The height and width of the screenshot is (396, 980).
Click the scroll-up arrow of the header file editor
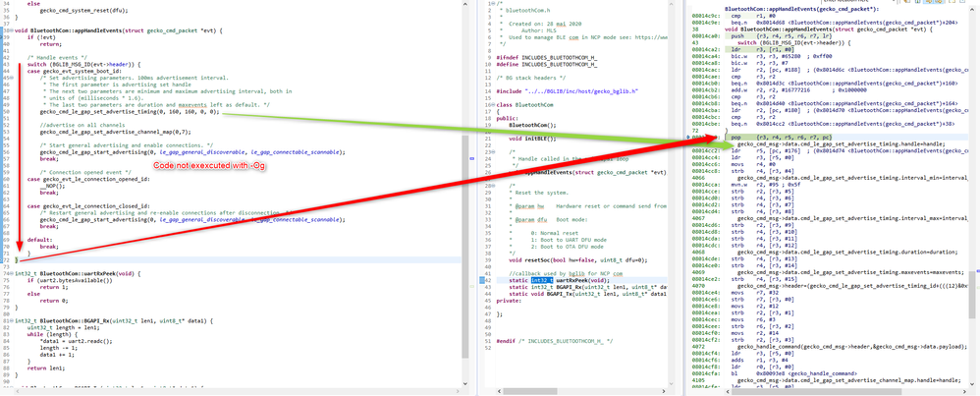(x=673, y=4)
